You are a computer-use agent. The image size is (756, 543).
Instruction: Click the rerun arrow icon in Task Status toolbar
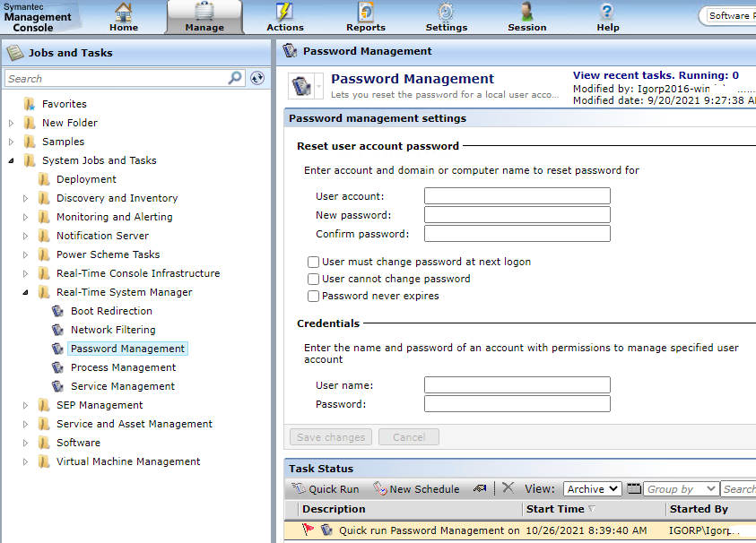tap(479, 488)
